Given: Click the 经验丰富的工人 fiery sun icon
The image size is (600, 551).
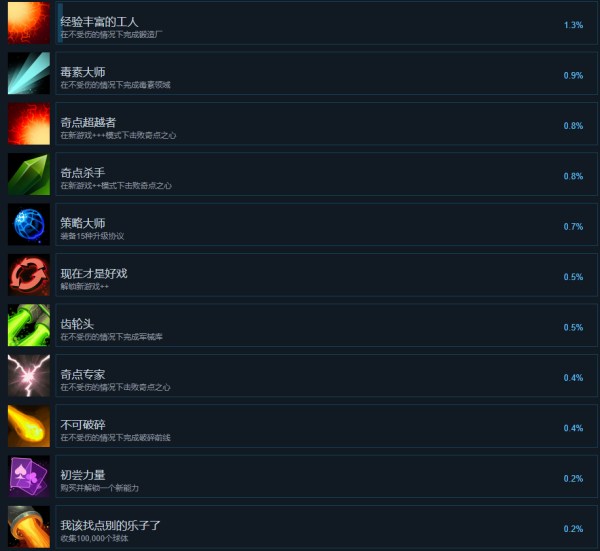Looking at the screenshot, I should coord(29,23).
